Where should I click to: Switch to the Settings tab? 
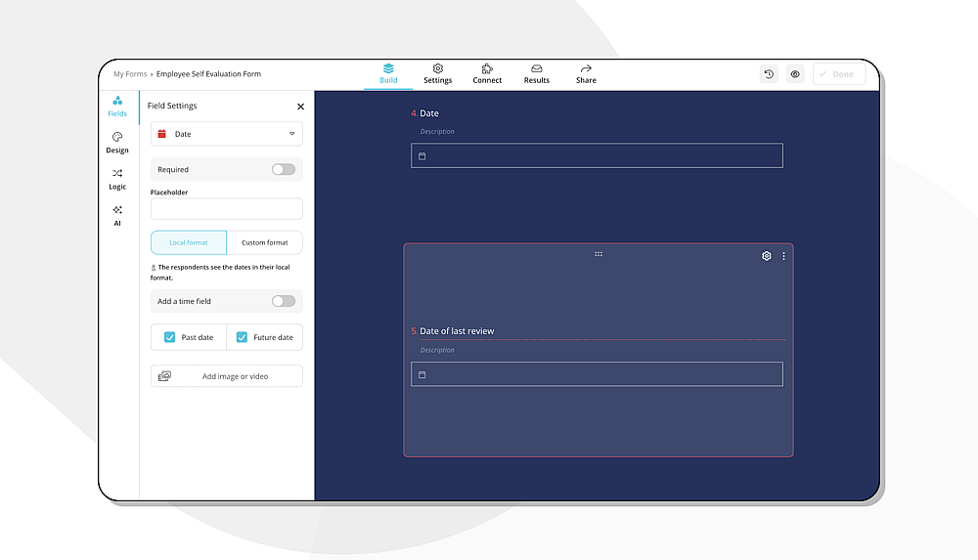click(438, 73)
